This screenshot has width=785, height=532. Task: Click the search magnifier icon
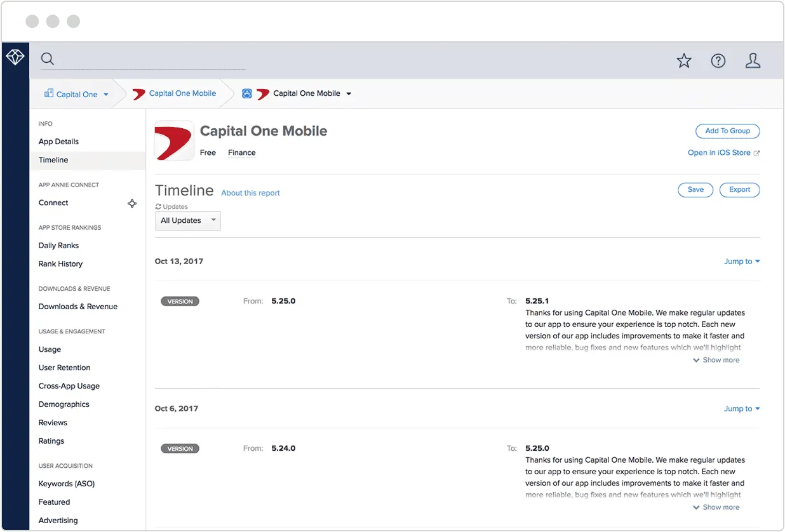coord(48,59)
